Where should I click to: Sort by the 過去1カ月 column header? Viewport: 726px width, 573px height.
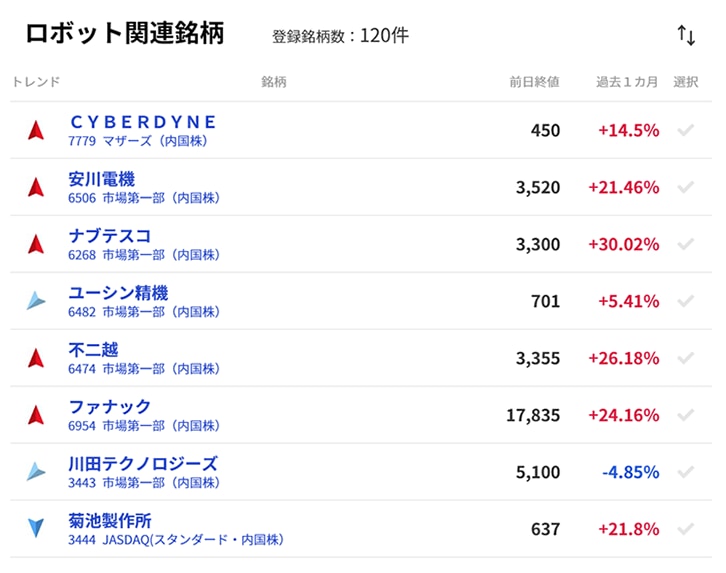(x=627, y=82)
